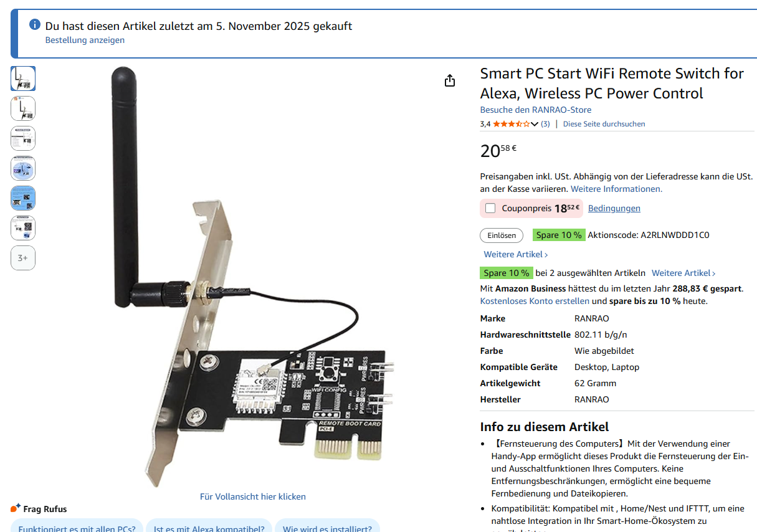Open the star rating dropdown arrow
Image resolution: width=757 pixels, height=532 pixels.
tap(535, 124)
